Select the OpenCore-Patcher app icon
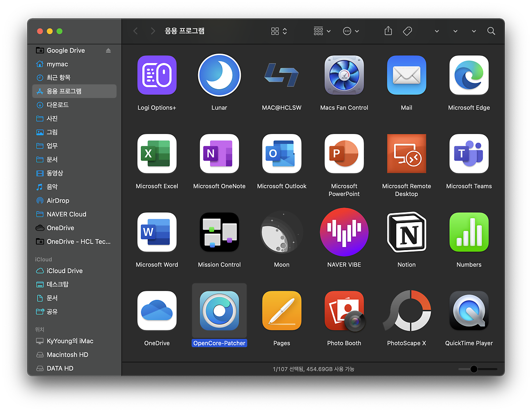The width and height of the screenshot is (532, 412). coord(219,310)
